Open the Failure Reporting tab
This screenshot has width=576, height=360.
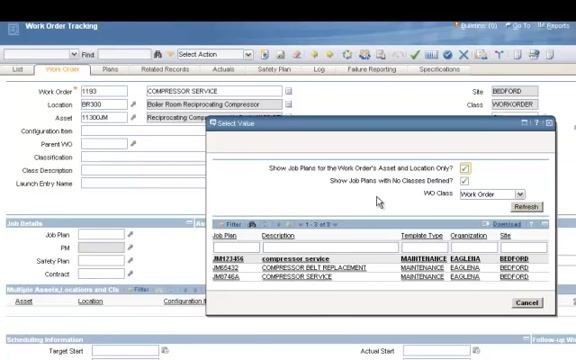[x=372, y=69]
